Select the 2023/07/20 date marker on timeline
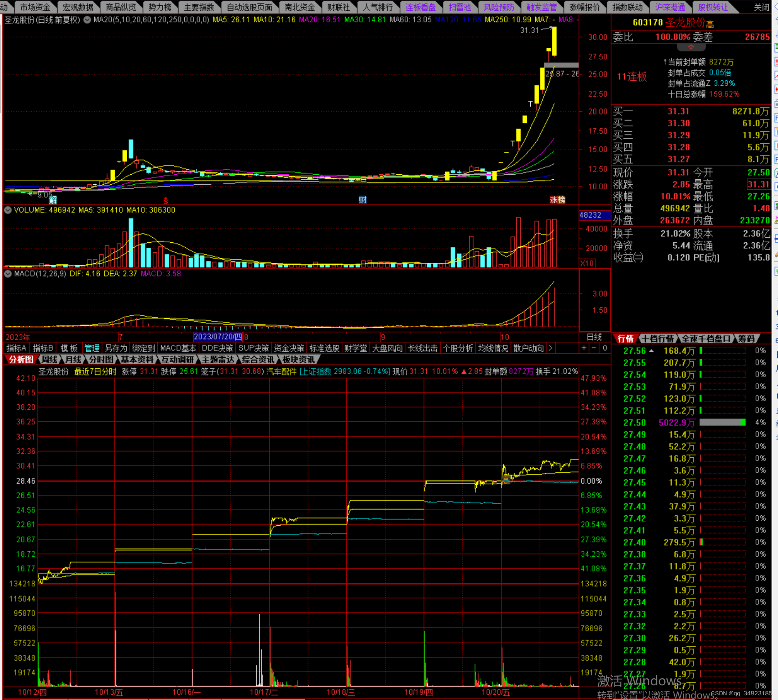 point(218,337)
